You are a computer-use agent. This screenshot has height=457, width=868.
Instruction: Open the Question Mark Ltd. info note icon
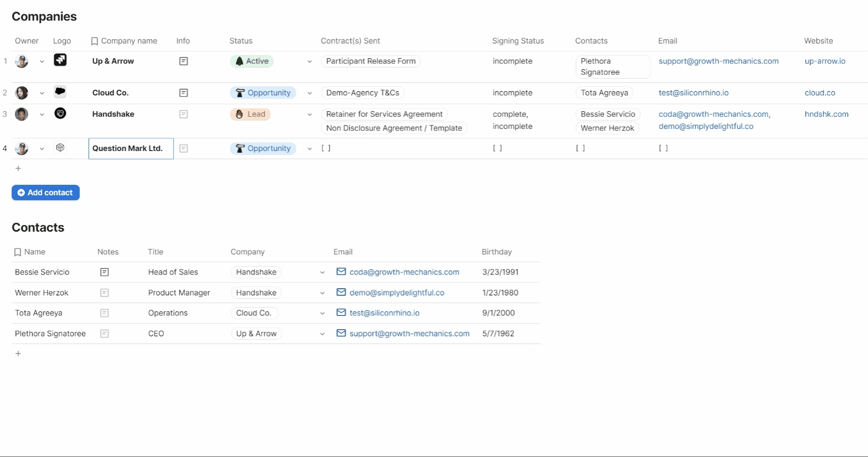184,148
